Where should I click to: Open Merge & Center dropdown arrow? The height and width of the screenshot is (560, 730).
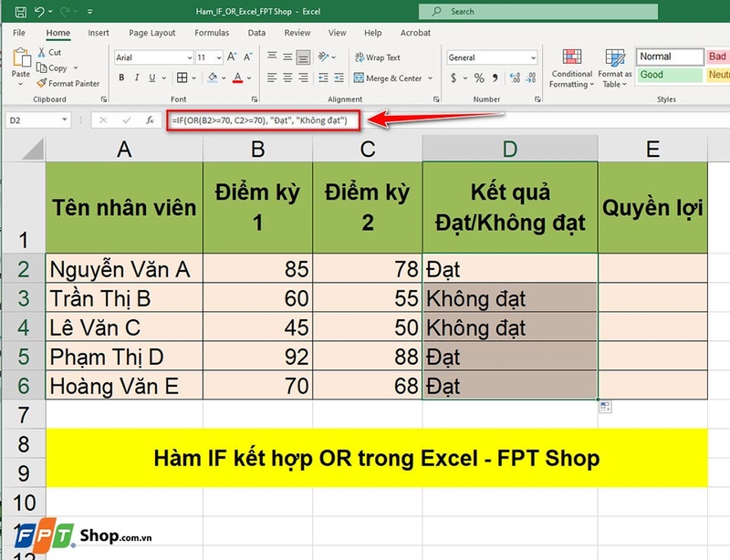click(x=430, y=78)
